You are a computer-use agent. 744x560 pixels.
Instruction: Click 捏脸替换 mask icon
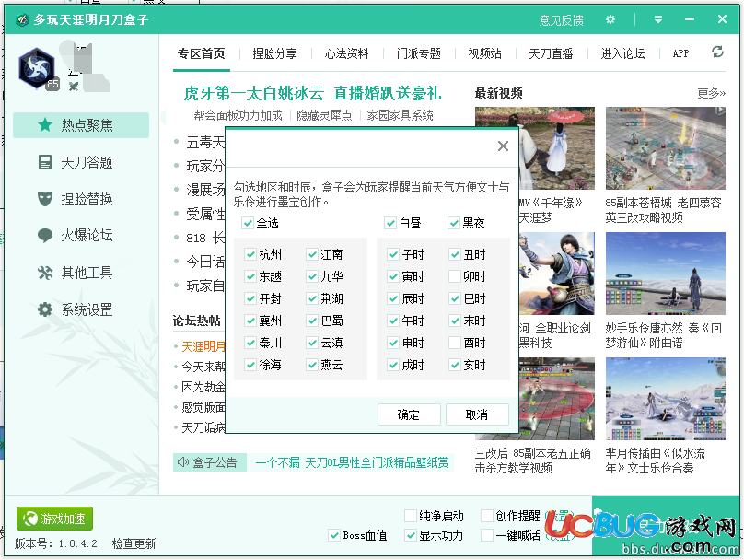45,198
